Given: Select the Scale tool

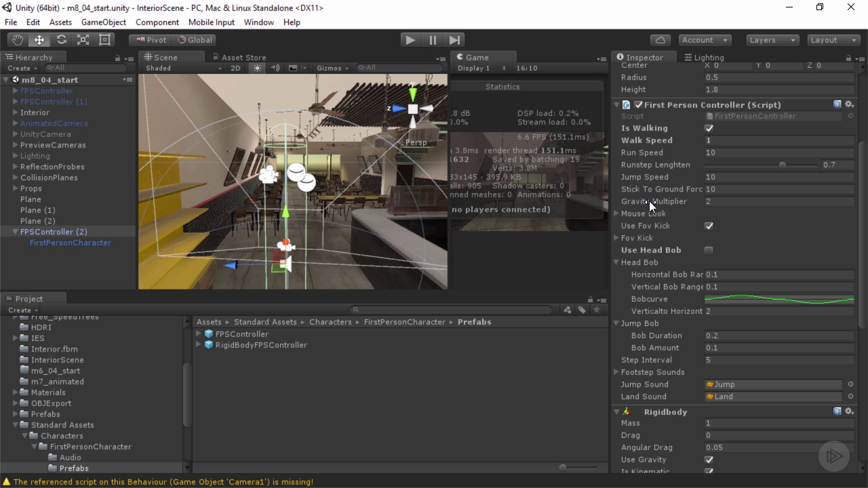Looking at the screenshot, I should (83, 40).
